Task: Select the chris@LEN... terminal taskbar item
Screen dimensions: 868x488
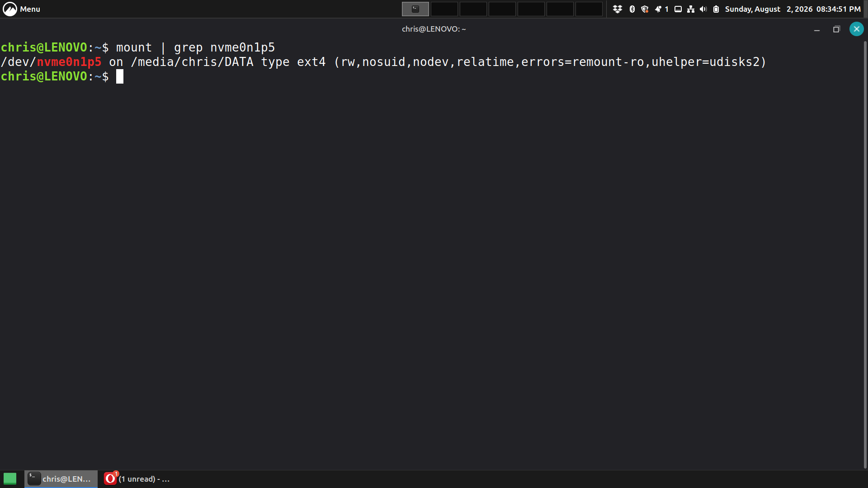Action: point(61,479)
